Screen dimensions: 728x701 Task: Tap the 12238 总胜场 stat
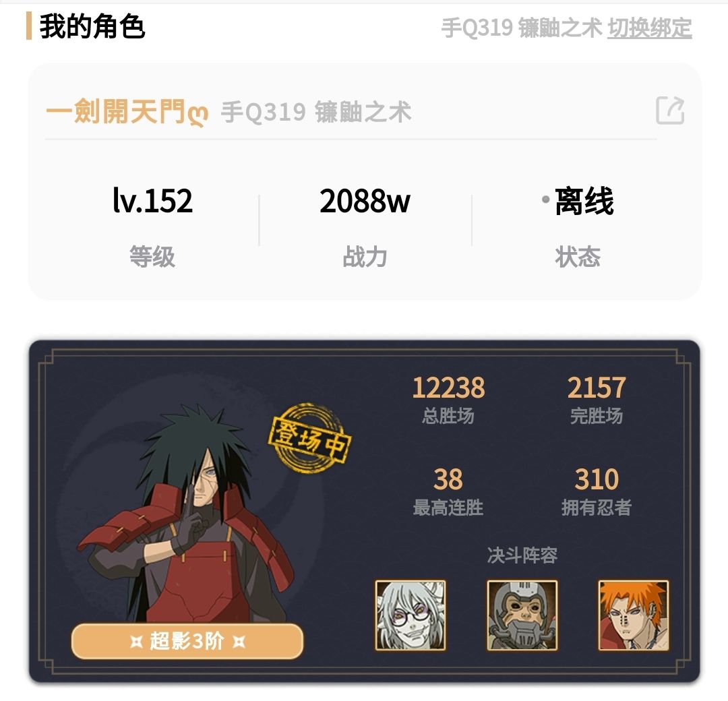[x=448, y=399]
